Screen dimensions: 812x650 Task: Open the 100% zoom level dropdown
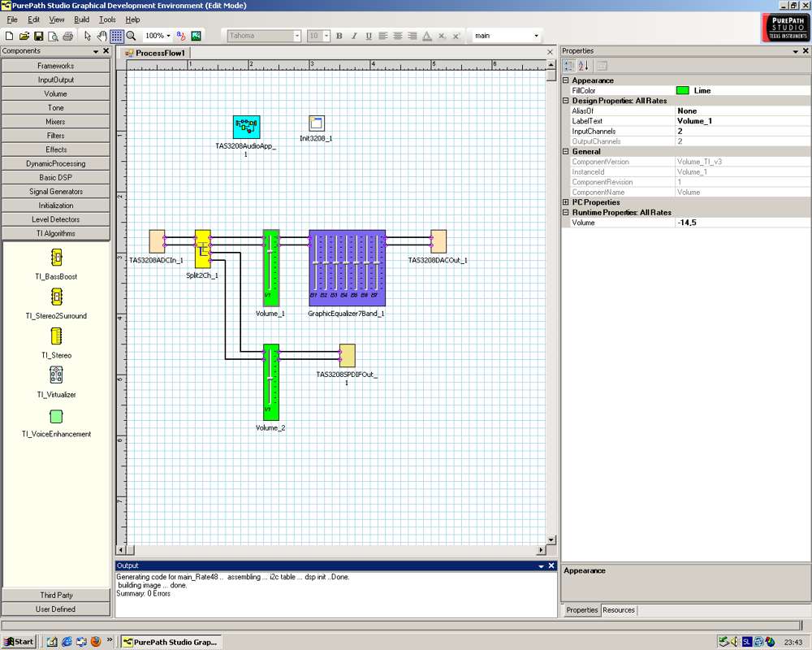pos(168,36)
